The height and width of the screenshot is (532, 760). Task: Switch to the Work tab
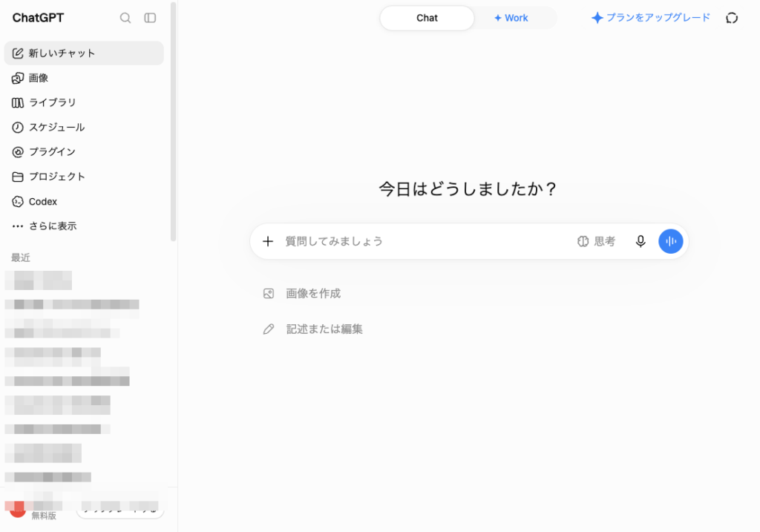click(511, 18)
